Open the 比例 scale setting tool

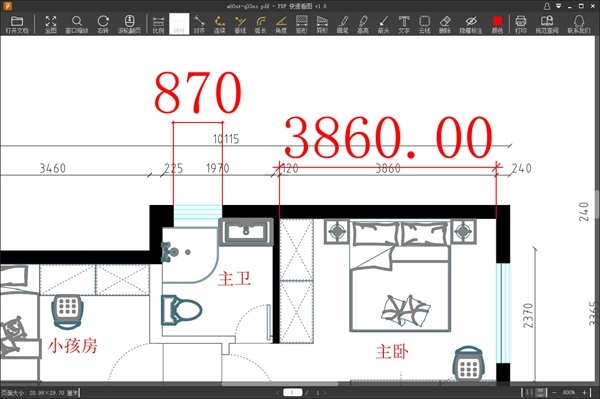tap(158, 24)
